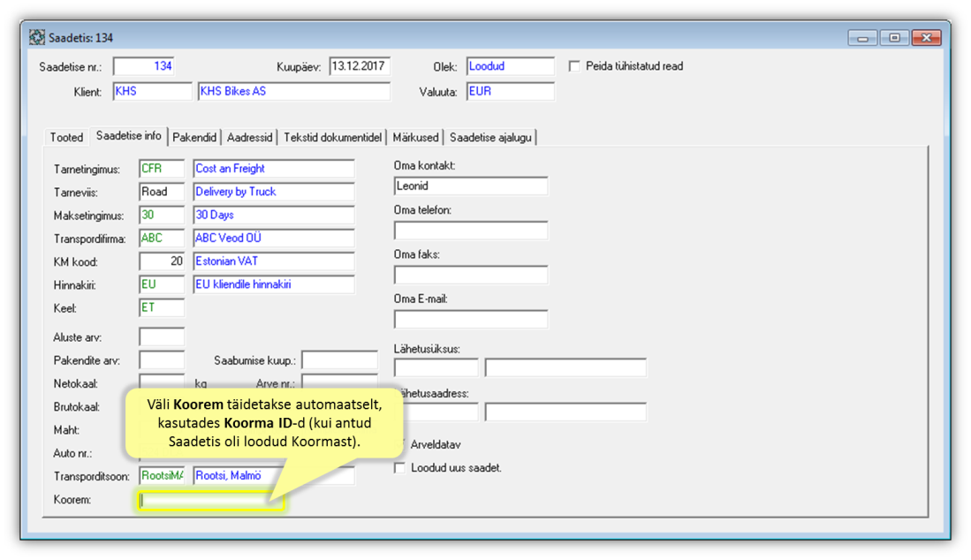Toggle the Peida tühistatud read checkbox

(x=574, y=66)
